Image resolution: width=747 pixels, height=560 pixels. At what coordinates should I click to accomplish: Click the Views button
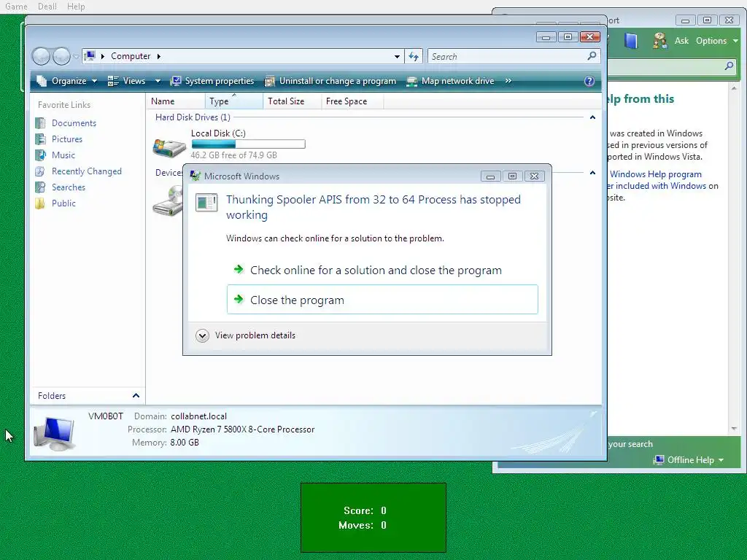point(127,81)
